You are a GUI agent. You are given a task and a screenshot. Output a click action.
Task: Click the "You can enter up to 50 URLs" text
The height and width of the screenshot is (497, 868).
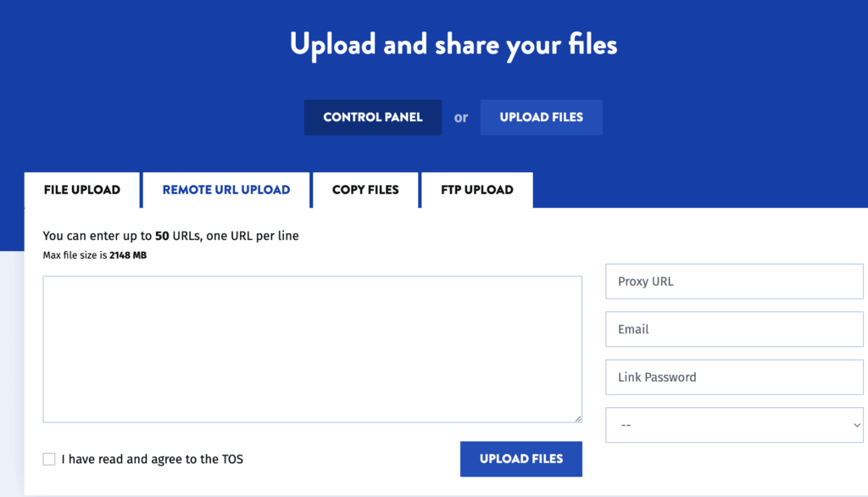[170, 236]
